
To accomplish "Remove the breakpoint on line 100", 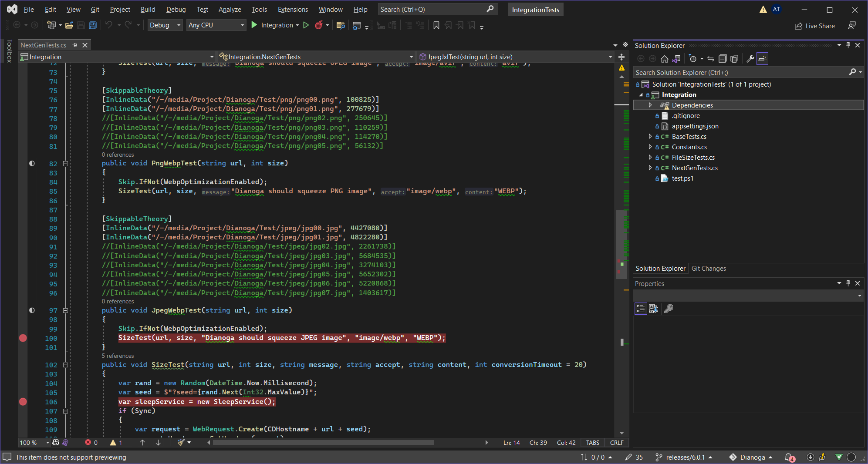I will click(23, 338).
